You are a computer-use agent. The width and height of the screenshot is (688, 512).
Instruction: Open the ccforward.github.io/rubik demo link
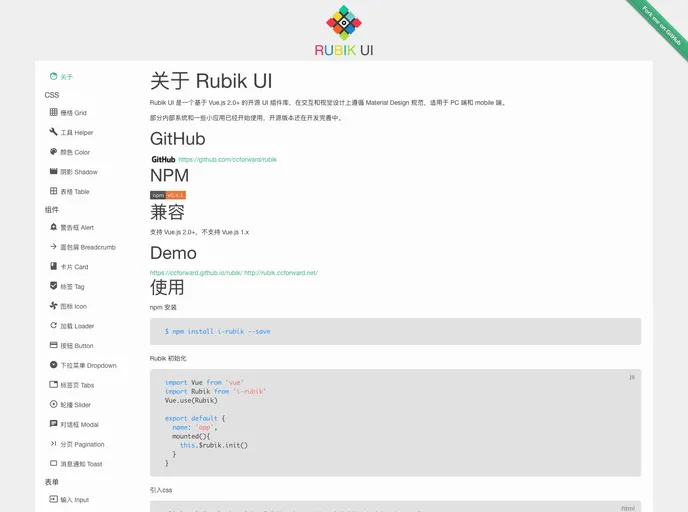196,273
